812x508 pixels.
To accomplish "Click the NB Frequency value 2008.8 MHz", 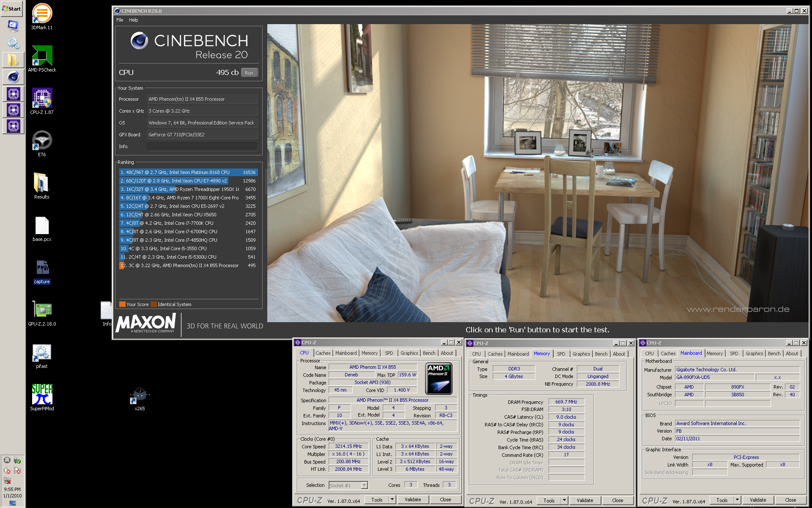I will tap(598, 384).
